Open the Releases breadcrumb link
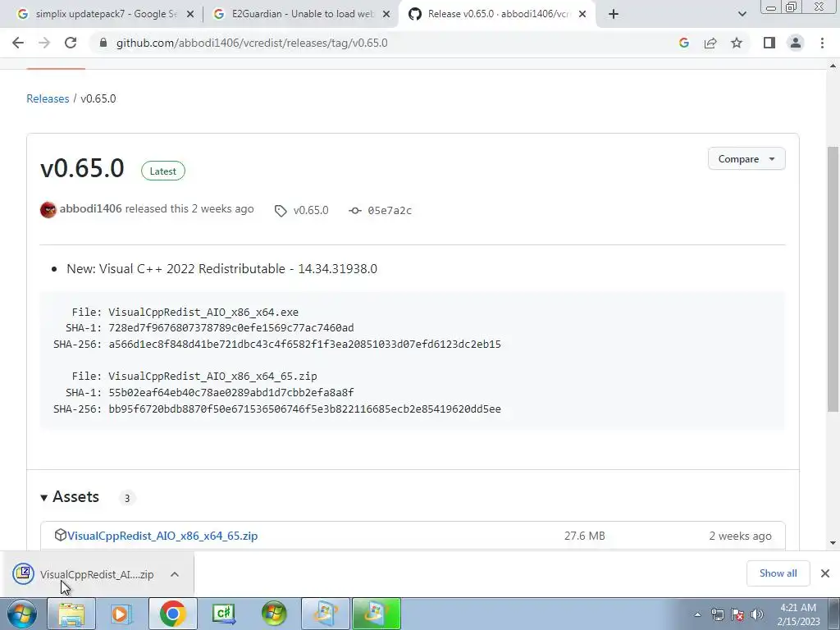 [48, 98]
